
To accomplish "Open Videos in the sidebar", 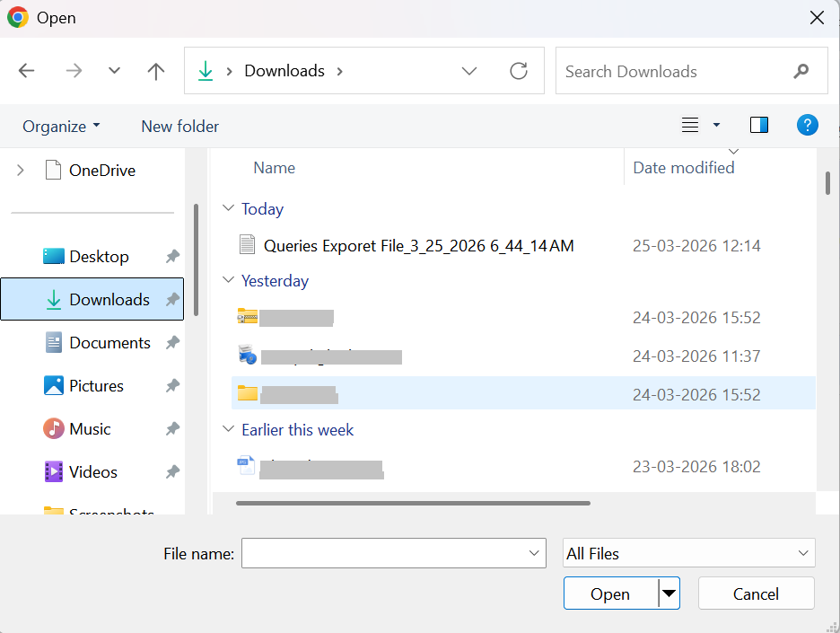I will point(81,471).
